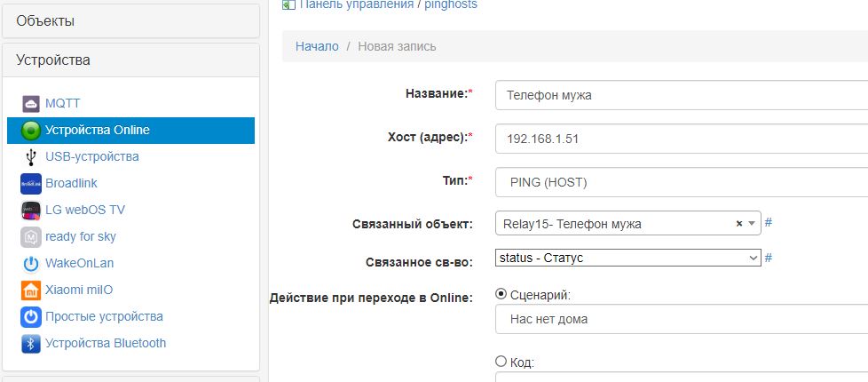This screenshot has height=382, width=868.
Task: Open the Тип PING (HOST) dropdown
Action: coord(682,182)
